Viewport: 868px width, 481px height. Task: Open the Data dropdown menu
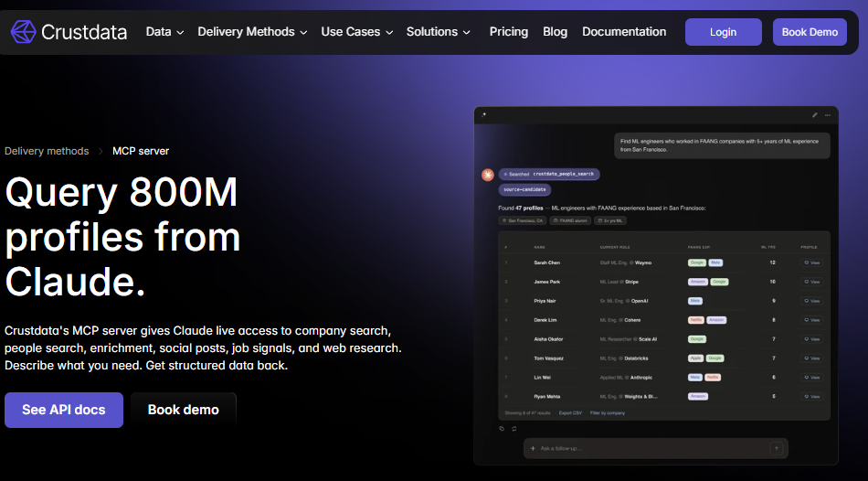pos(164,32)
